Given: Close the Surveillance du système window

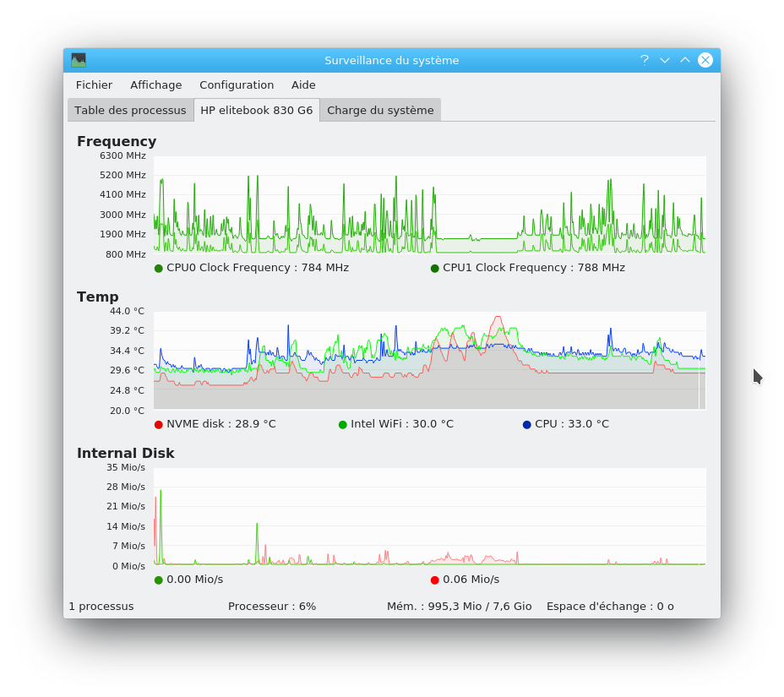Looking at the screenshot, I should [x=705, y=60].
